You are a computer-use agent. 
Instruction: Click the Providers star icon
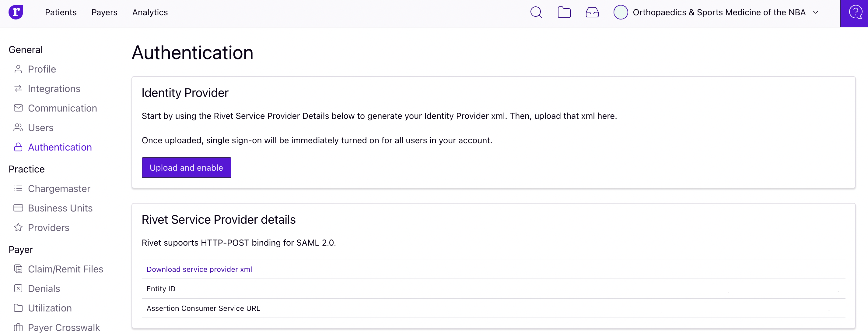(18, 227)
